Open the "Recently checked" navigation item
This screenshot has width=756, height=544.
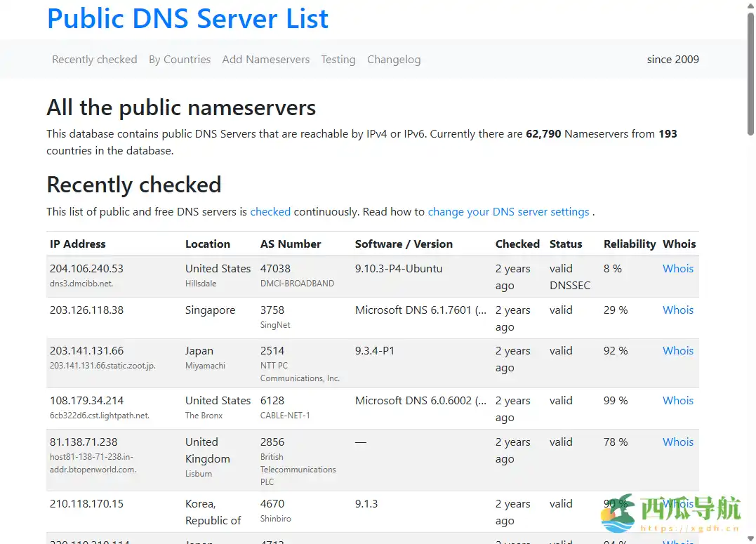(x=94, y=60)
